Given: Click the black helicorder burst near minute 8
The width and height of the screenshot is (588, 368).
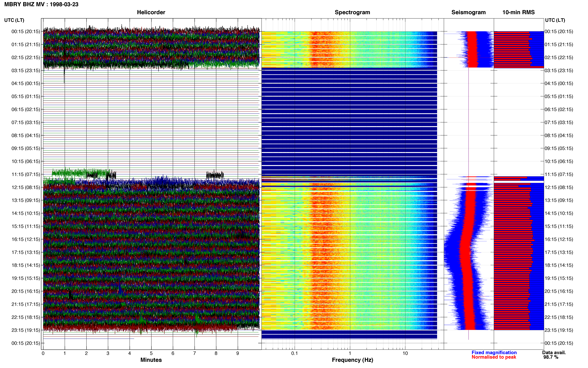Looking at the screenshot, I should point(215,175).
